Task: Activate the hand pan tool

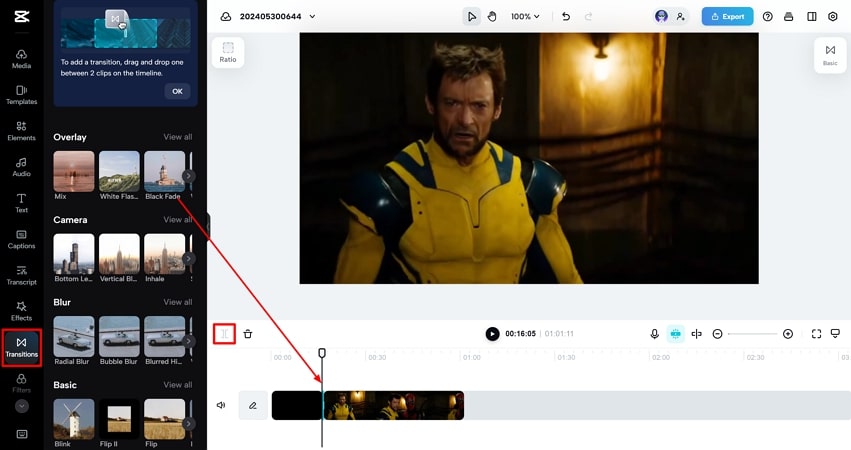Action: (x=492, y=16)
